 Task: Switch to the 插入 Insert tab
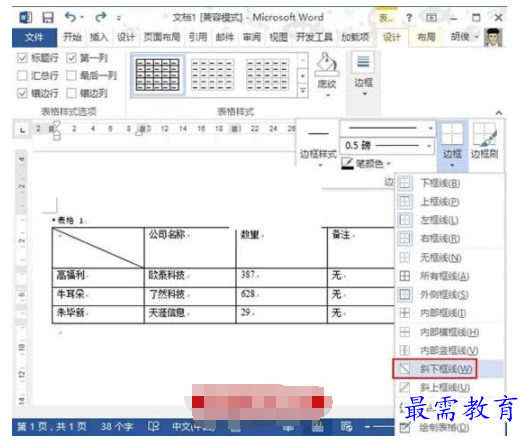(x=99, y=37)
